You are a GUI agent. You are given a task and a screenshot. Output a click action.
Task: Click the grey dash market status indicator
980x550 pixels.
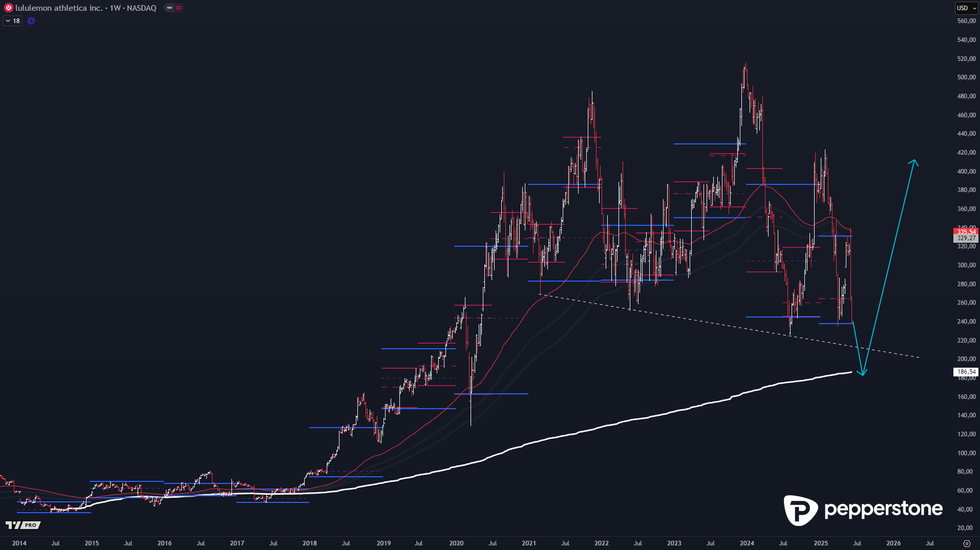[x=169, y=8]
